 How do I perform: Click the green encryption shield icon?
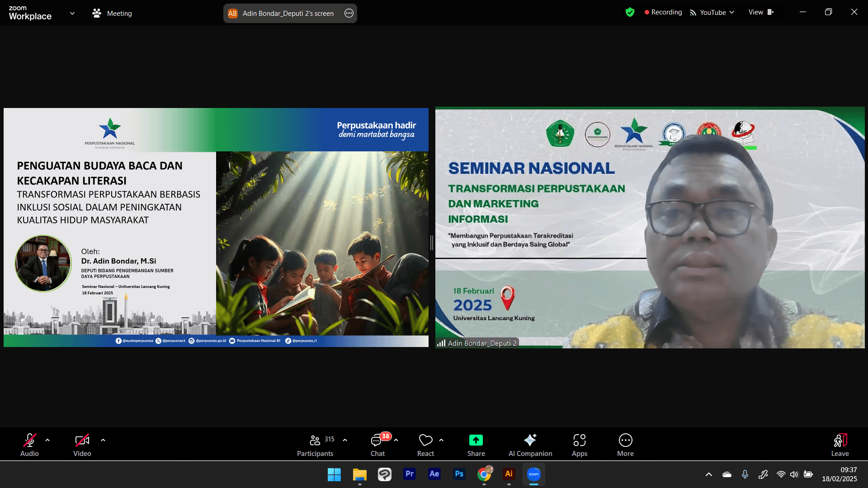pos(630,12)
